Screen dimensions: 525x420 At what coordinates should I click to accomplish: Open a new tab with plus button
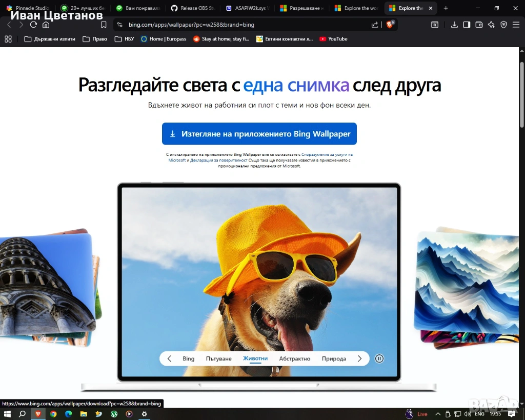click(446, 8)
